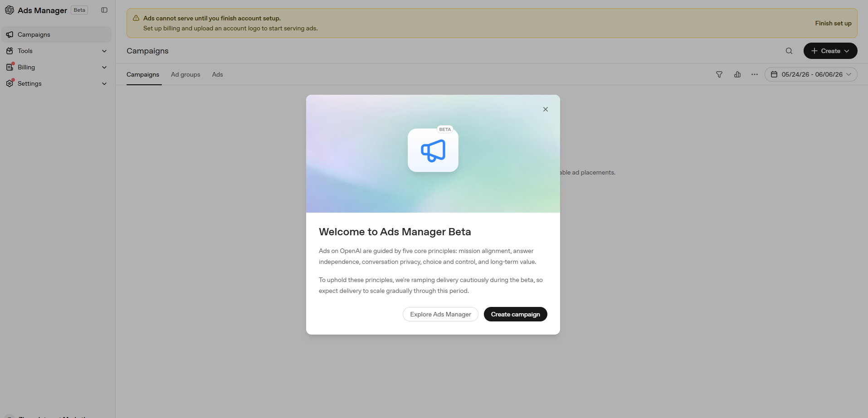Open the filter funnel icon

(x=719, y=74)
